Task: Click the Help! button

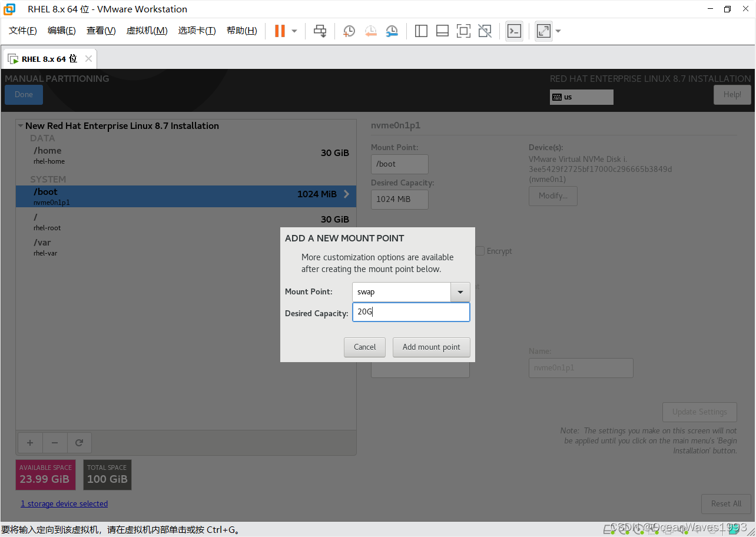Action: (x=732, y=95)
